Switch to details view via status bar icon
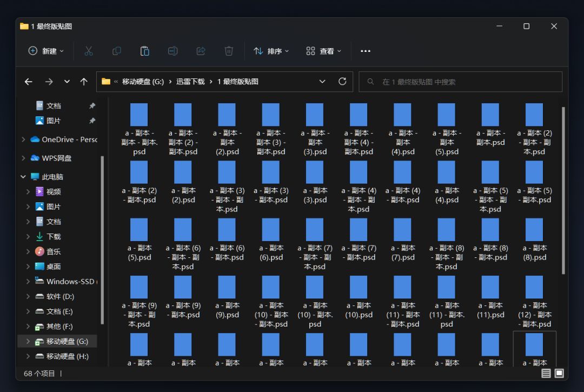Viewport: 584px width, 392px height. [546, 373]
